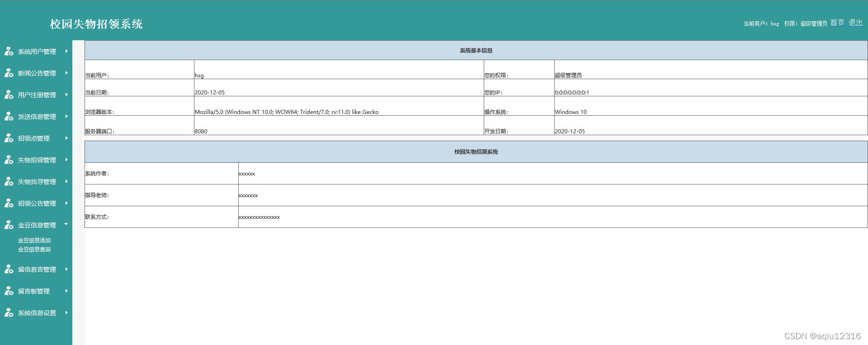Viewport: 868px width, 345px height.
Task: Click the 系统作者 label
Action: [97, 174]
